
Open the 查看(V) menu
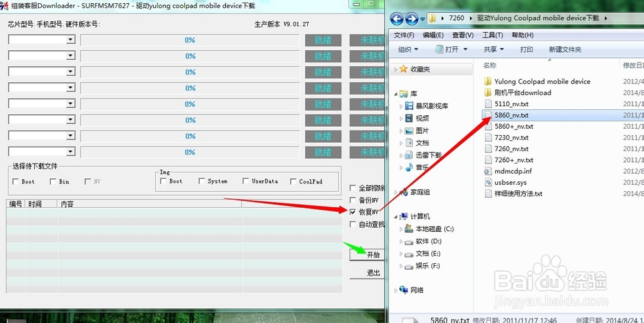(x=463, y=35)
